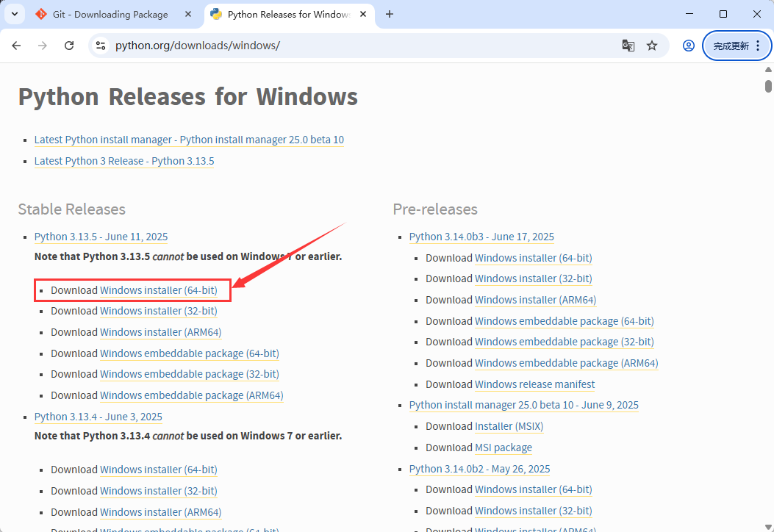Click scrollbar down arrow at bottom
The image size is (774, 532).
click(768, 526)
